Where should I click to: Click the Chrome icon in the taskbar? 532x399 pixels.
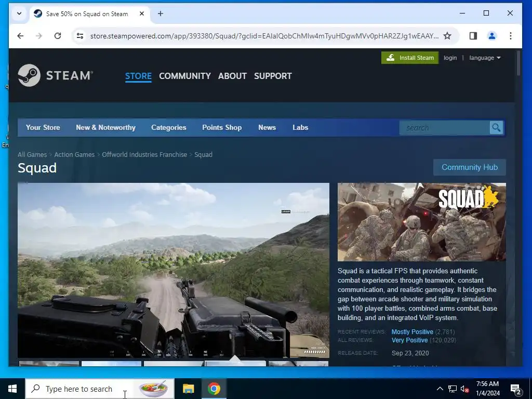point(214,389)
